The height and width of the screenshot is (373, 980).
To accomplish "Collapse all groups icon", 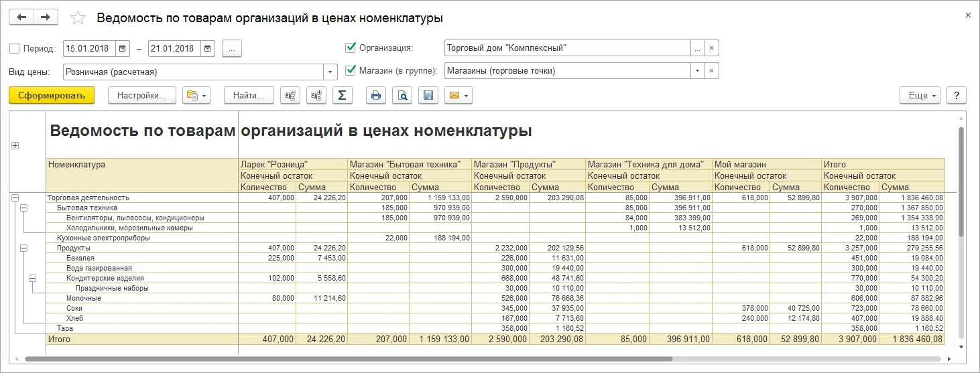I will (290, 96).
